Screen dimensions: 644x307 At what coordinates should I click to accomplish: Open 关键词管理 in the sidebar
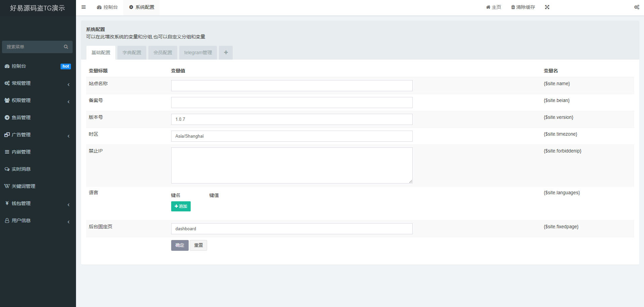coord(23,186)
